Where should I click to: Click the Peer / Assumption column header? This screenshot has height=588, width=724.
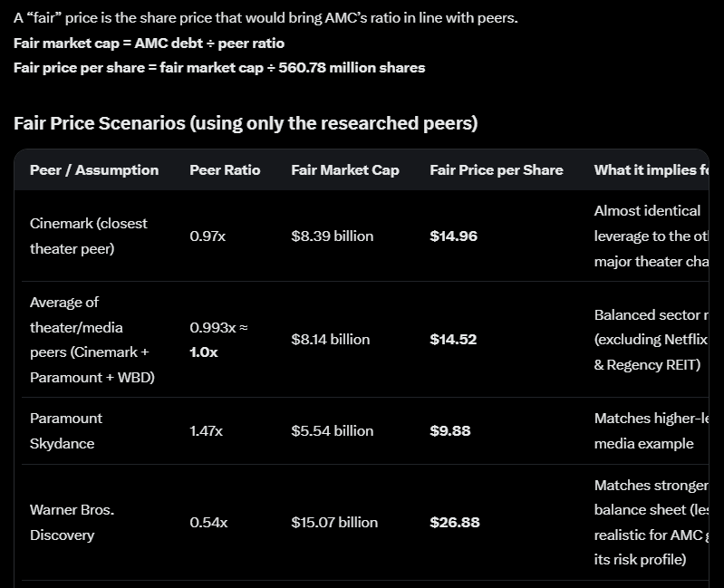[x=94, y=169]
